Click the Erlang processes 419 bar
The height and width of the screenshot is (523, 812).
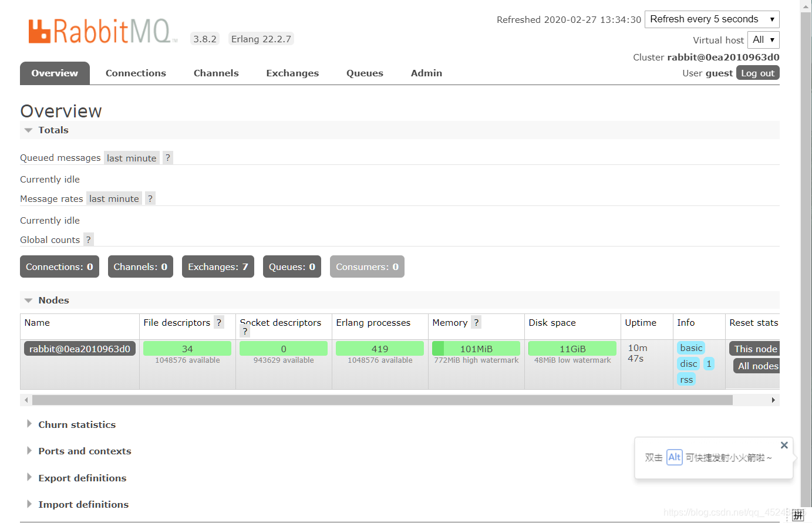(380, 349)
